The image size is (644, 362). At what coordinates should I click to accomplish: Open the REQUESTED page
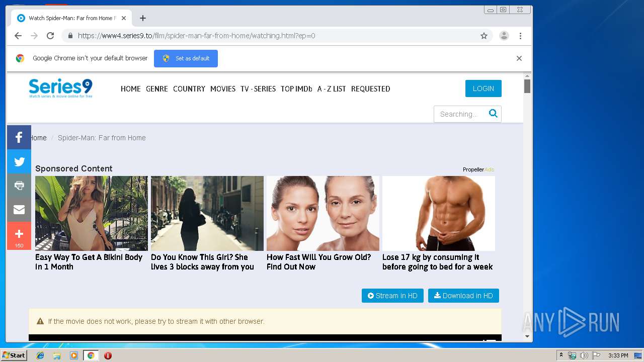coord(371,88)
